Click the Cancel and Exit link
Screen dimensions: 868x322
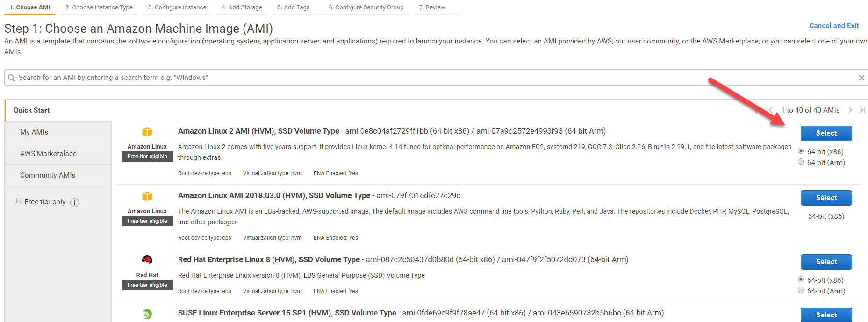point(834,26)
